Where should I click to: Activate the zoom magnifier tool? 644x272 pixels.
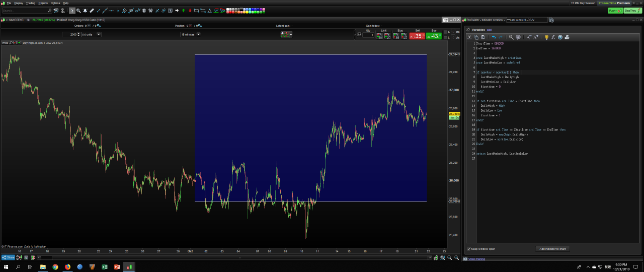click(78, 11)
